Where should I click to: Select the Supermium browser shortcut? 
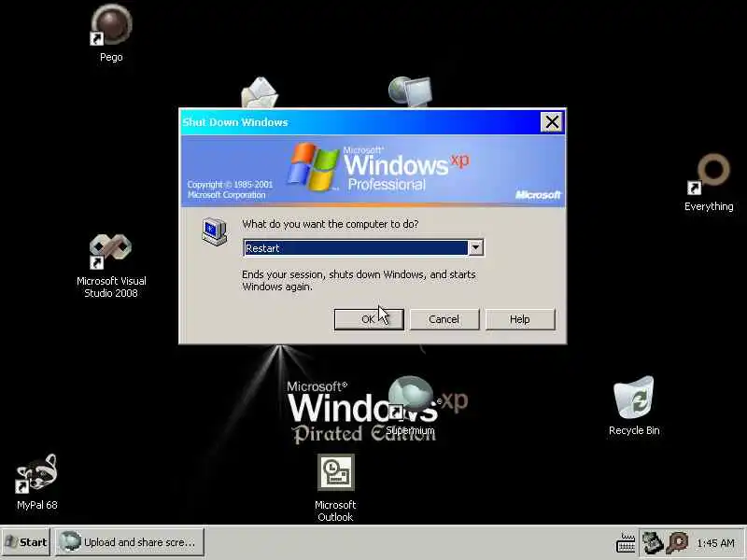click(x=410, y=406)
